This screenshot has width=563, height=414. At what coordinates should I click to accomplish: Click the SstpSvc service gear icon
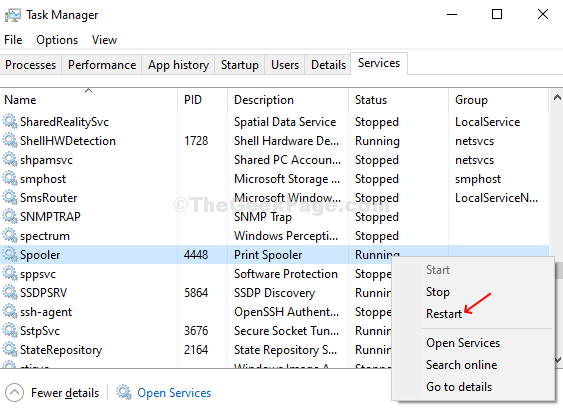[x=10, y=331]
